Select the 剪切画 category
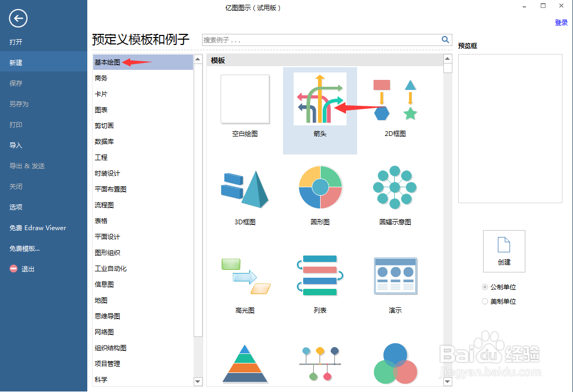Image resolution: width=573 pixels, height=392 pixels. click(x=104, y=126)
